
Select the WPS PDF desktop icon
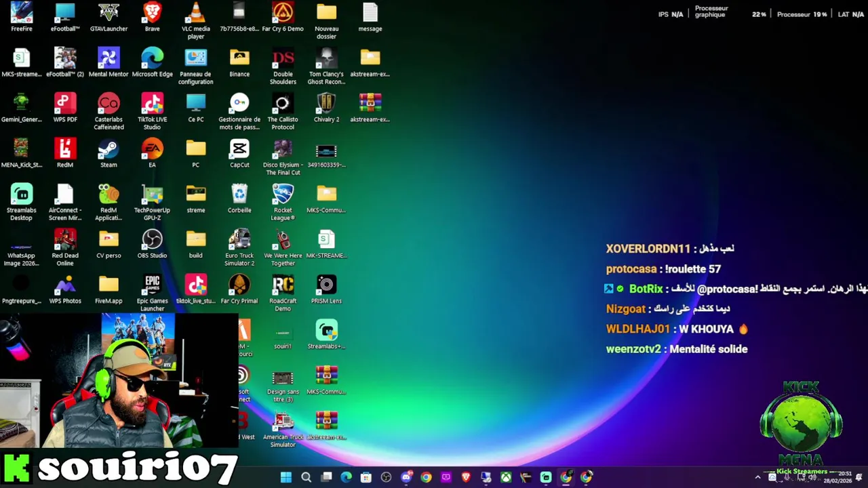pos(65,108)
